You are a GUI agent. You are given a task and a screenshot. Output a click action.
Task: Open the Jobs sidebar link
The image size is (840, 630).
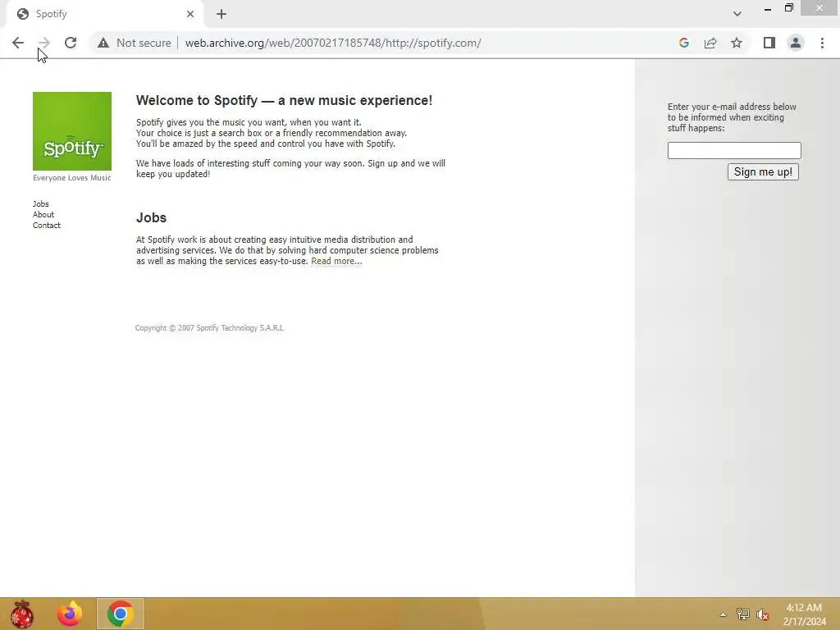(41, 204)
